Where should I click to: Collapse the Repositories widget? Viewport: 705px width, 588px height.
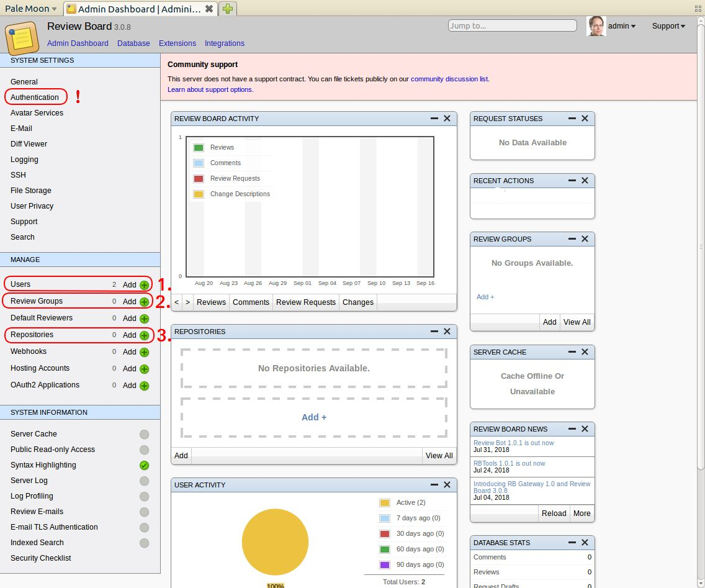coord(434,331)
